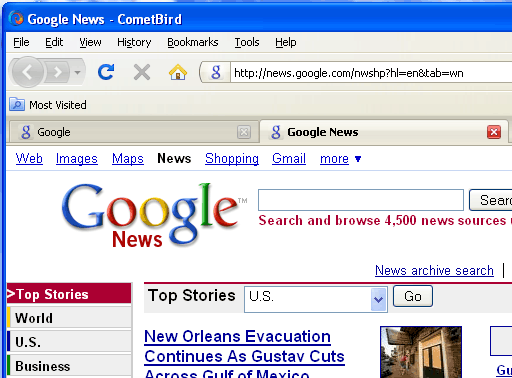Open the Bookmarks menu
Image resolution: width=512 pixels, height=378 pixels.
[x=193, y=42]
